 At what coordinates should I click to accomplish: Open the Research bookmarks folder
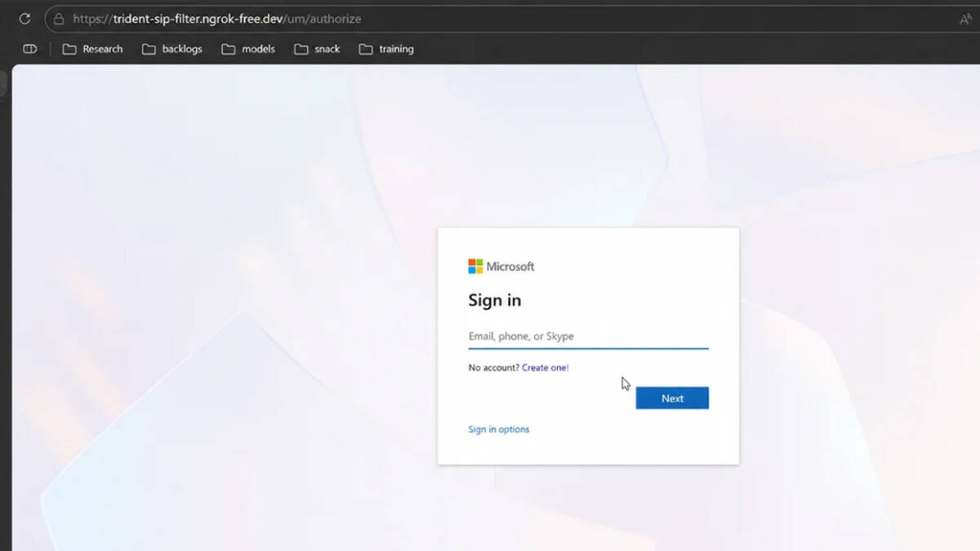(92, 49)
